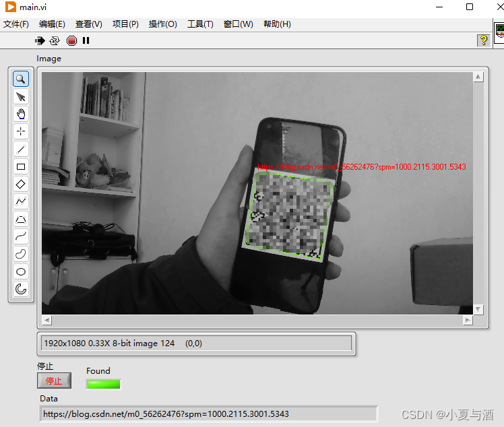The width and height of the screenshot is (504, 427).
Task: Click the red 停止 stop button
Action: (x=54, y=381)
